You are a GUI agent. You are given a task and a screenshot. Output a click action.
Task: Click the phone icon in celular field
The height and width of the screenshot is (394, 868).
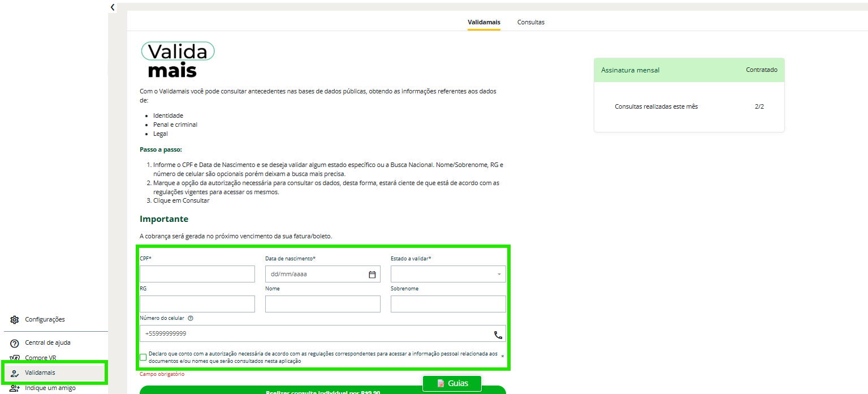tap(498, 335)
